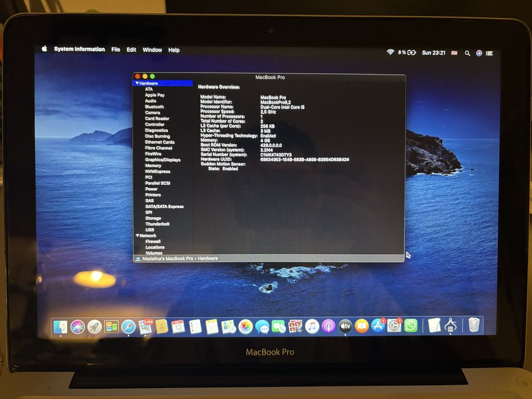Open Mission Control in the Dock
Image resolution: width=532 pixels, height=399 pixels.
(x=111, y=327)
